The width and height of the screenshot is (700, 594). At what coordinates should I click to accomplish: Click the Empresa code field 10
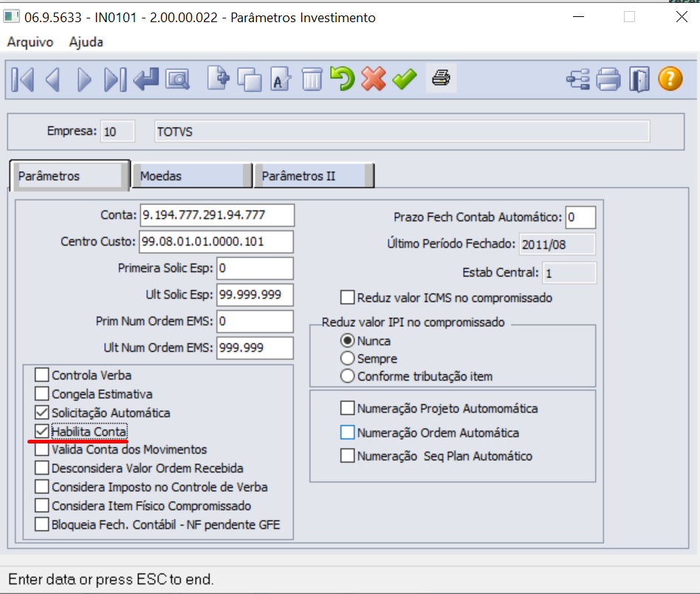118,131
